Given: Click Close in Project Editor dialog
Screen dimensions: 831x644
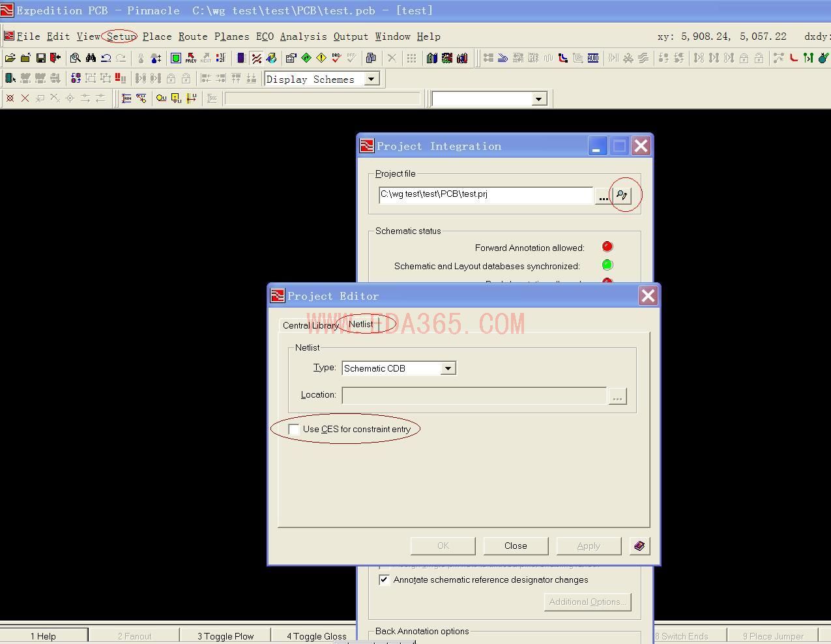Looking at the screenshot, I should pyautogui.click(x=516, y=546).
